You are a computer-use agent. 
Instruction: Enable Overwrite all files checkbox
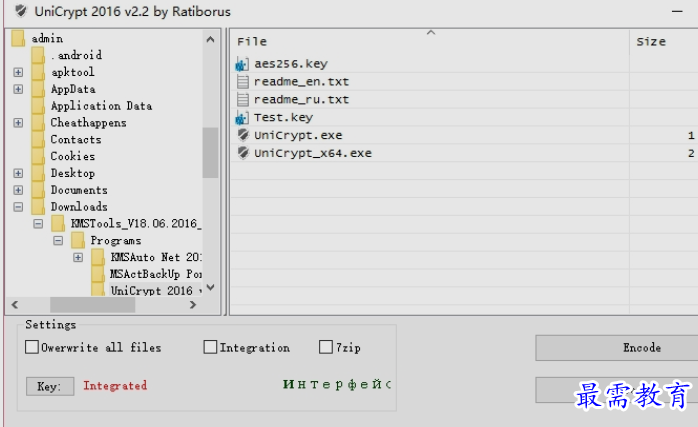[x=32, y=347]
